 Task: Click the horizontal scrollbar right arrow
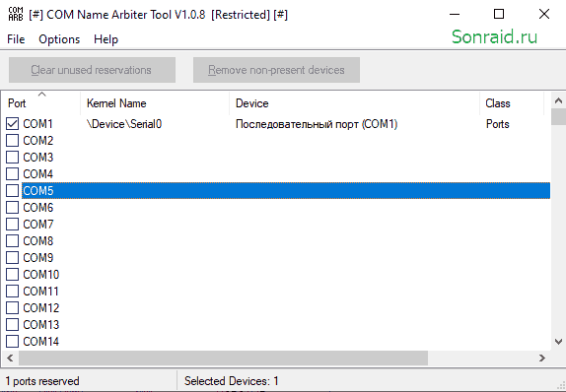click(x=542, y=358)
